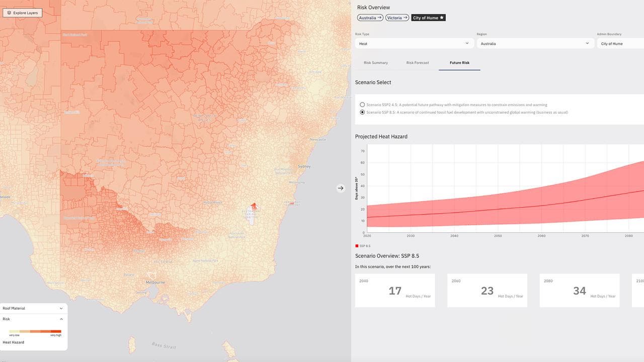The height and width of the screenshot is (362, 644).
Task: Click the star icon on City of Hume
Action: pyautogui.click(x=442, y=17)
